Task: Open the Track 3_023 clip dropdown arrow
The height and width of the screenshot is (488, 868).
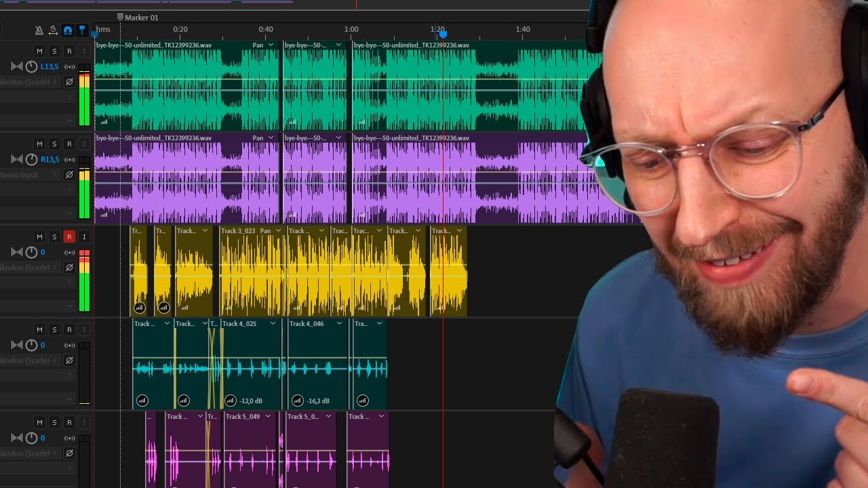Action: click(278, 231)
